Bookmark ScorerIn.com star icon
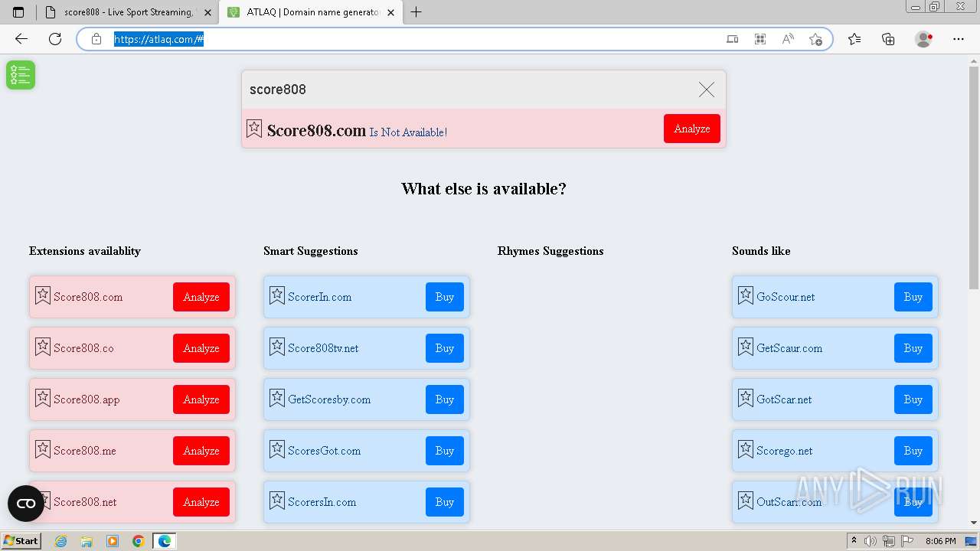The height and width of the screenshot is (551, 980). (277, 295)
